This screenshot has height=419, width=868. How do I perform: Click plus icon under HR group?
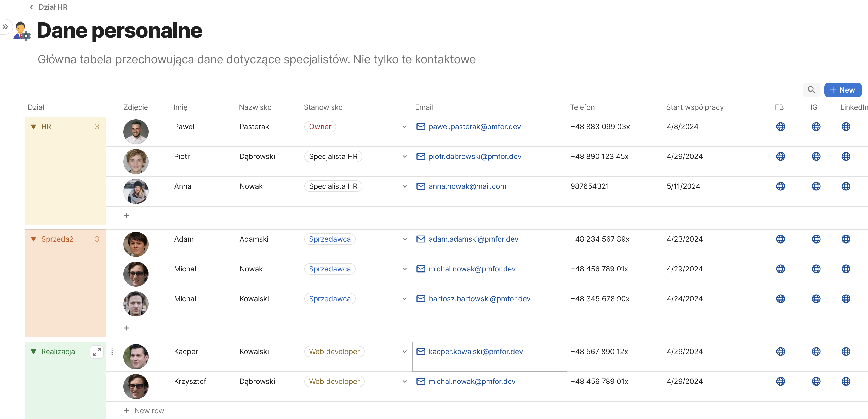[x=126, y=216]
